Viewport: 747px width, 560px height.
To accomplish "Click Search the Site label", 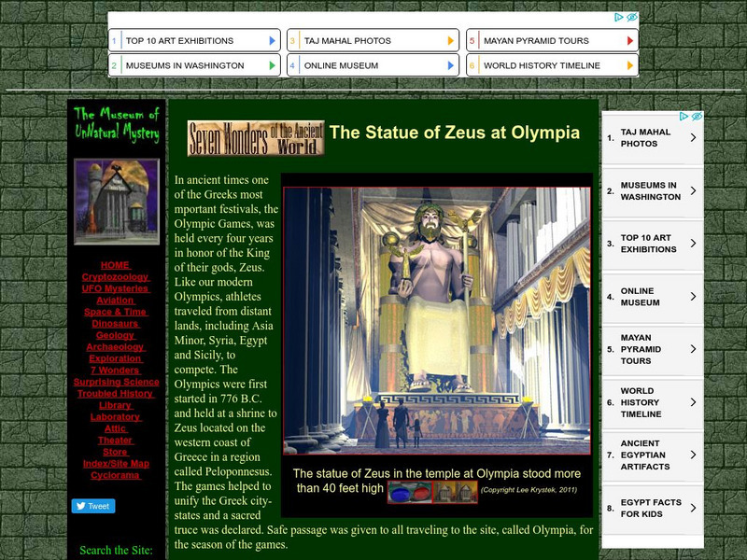I will coord(116,550).
